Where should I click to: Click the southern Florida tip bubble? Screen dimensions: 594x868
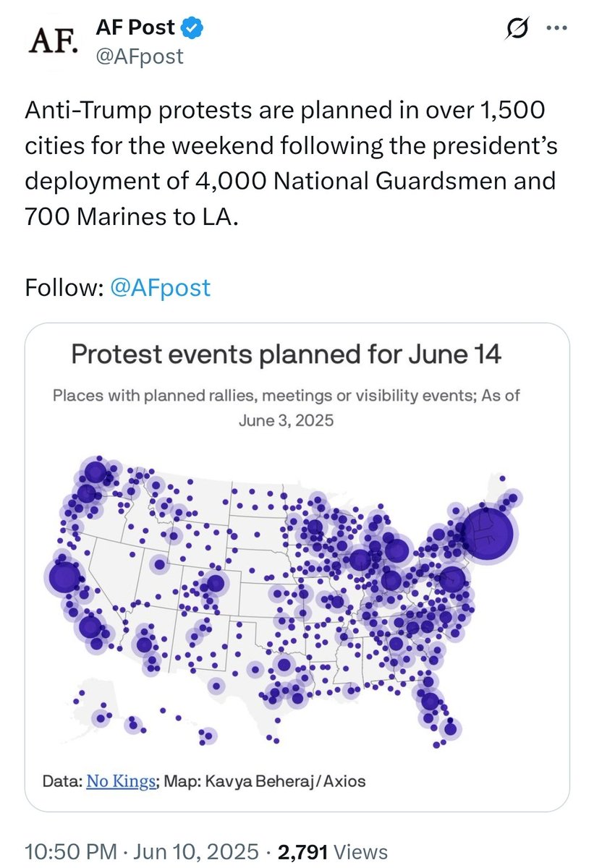[450, 728]
